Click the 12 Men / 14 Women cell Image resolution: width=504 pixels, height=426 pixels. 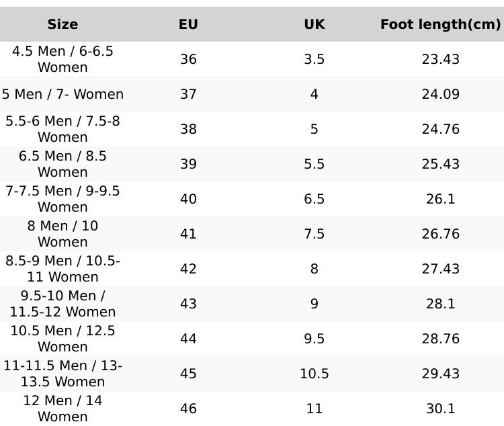(x=62, y=409)
